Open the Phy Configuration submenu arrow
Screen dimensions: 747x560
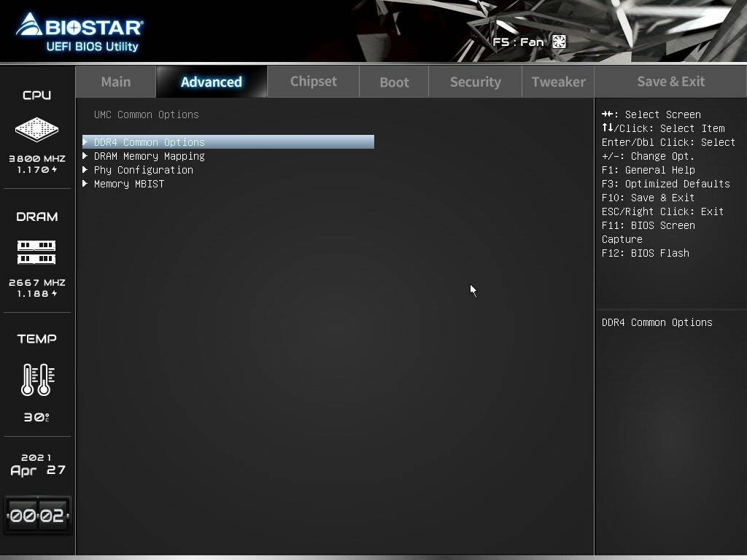tap(86, 169)
